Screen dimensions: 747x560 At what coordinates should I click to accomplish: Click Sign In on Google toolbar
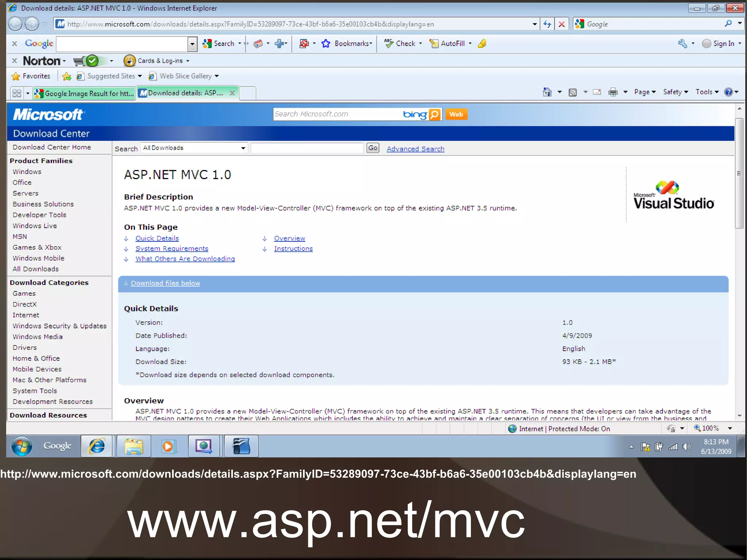click(x=718, y=43)
